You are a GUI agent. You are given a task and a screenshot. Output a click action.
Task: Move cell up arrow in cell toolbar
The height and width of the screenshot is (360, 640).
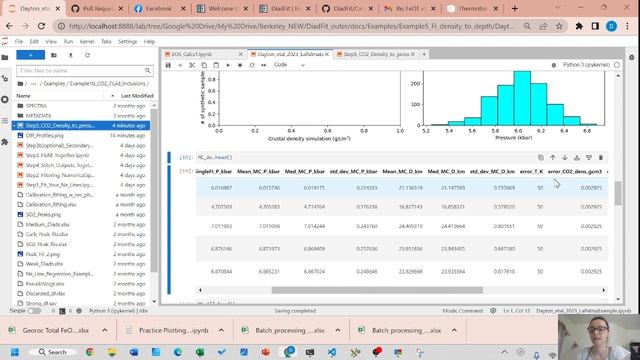click(553, 158)
